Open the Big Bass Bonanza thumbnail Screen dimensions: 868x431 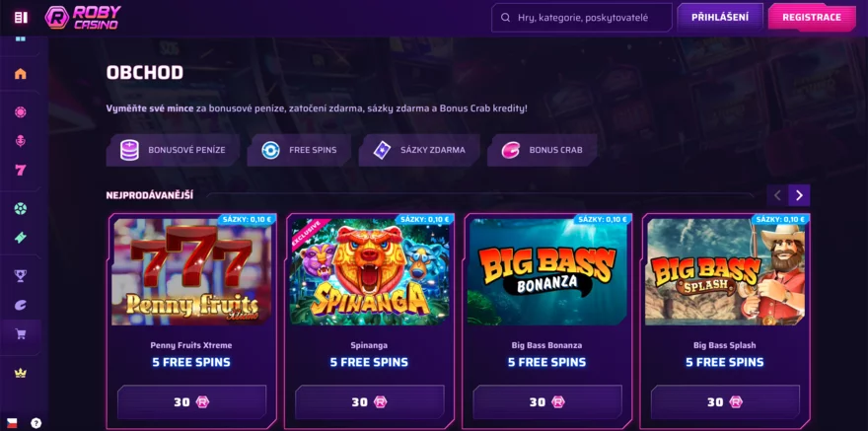546,271
